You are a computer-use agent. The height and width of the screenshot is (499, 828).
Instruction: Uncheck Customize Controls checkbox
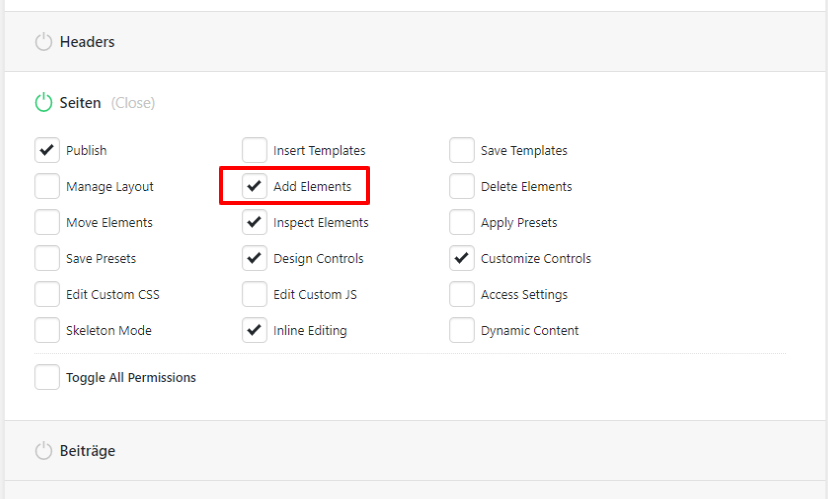click(462, 258)
